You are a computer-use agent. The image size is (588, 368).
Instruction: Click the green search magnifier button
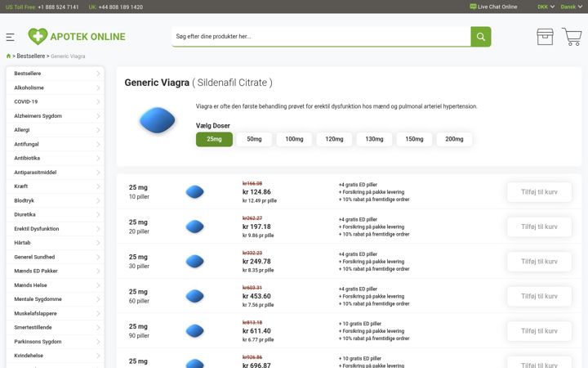(x=481, y=37)
